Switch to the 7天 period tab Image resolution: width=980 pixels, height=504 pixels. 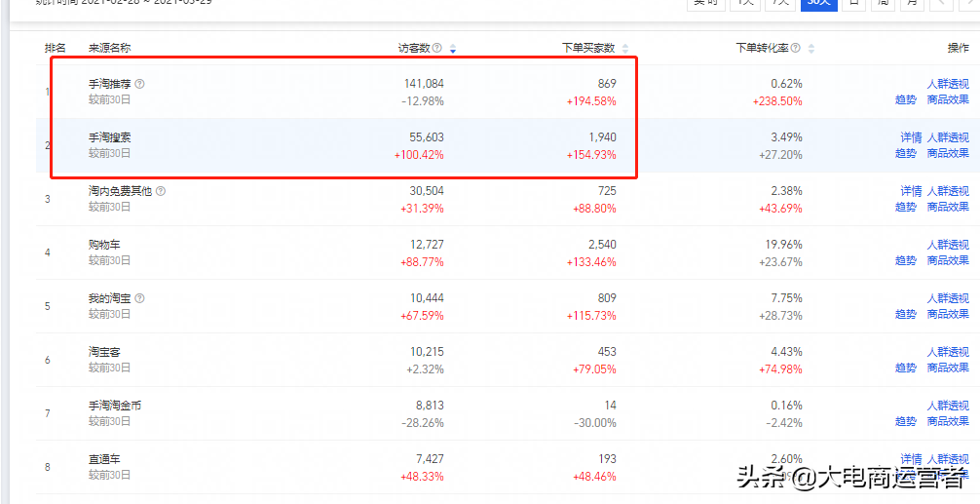tap(781, 3)
